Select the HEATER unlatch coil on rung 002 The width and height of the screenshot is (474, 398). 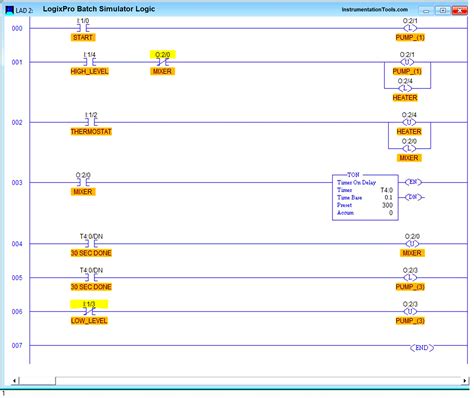tap(409, 122)
